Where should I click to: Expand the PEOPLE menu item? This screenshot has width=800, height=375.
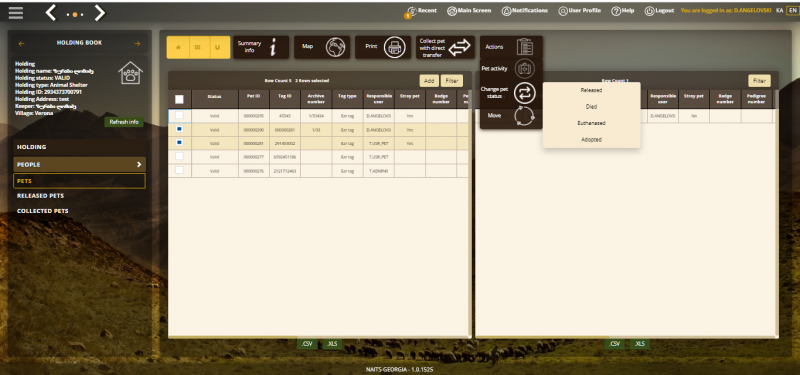(79, 164)
